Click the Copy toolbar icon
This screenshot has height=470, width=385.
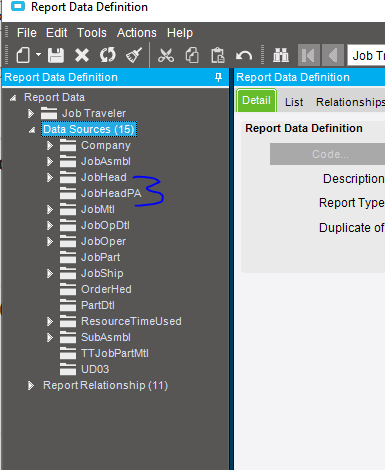[x=192, y=55]
